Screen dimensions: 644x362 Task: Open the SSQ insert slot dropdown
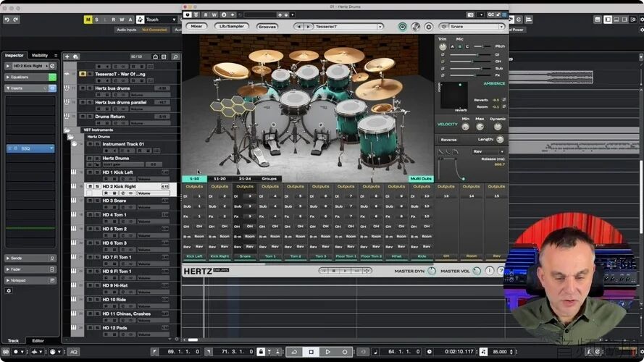click(x=51, y=148)
